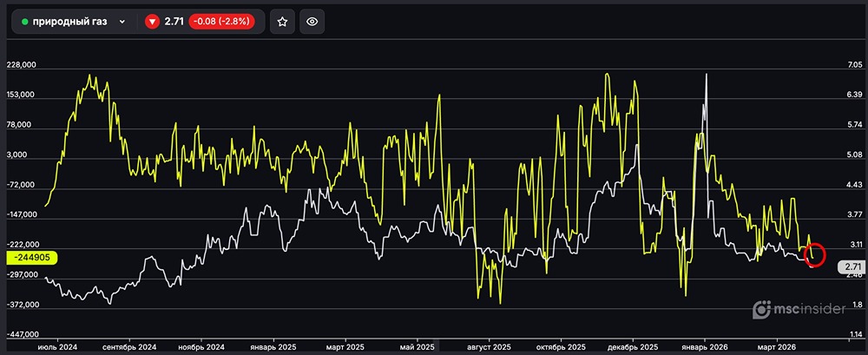
Task: Click март 2026 on the time axis
Action: [x=774, y=346]
